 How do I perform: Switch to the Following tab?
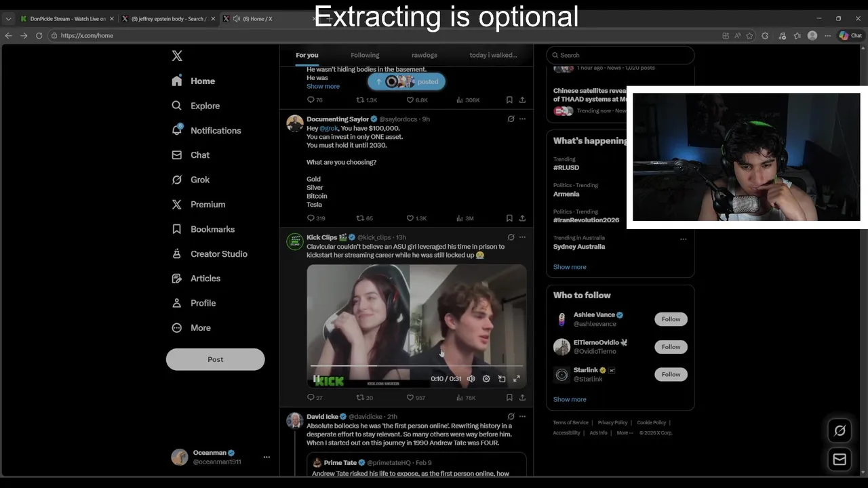coord(365,55)
